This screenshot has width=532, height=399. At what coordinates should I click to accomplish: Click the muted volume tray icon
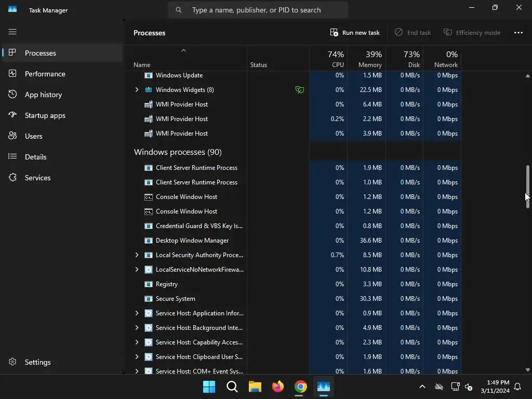pos(469,387)
